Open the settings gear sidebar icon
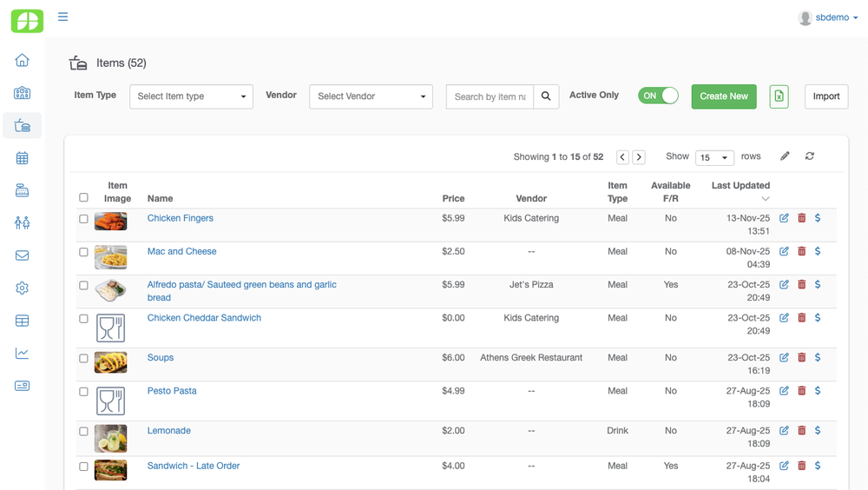Image resolution: width=868 pixels, height=490 pixels. coord(23,288)
